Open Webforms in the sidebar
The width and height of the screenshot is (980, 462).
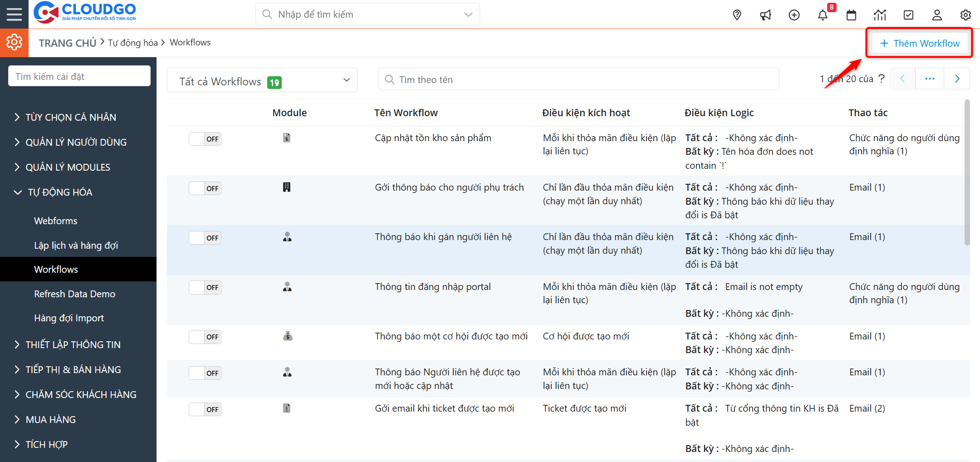[56, 221]
